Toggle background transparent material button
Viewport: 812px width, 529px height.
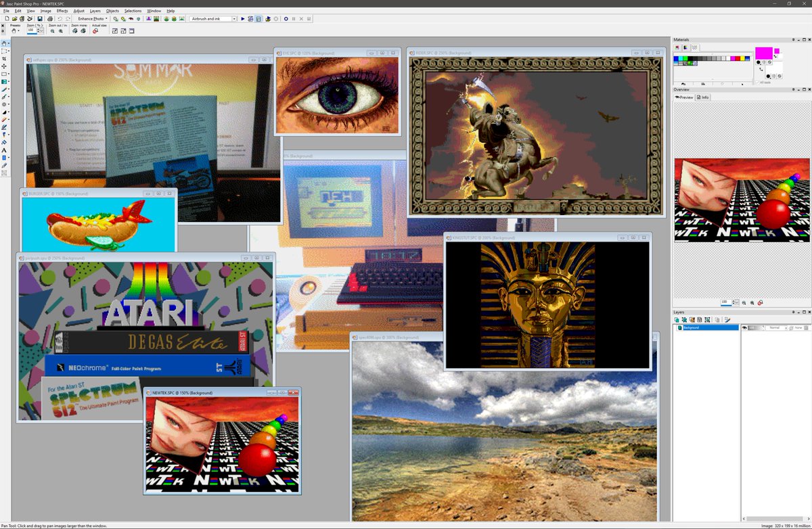click(780, 76)
